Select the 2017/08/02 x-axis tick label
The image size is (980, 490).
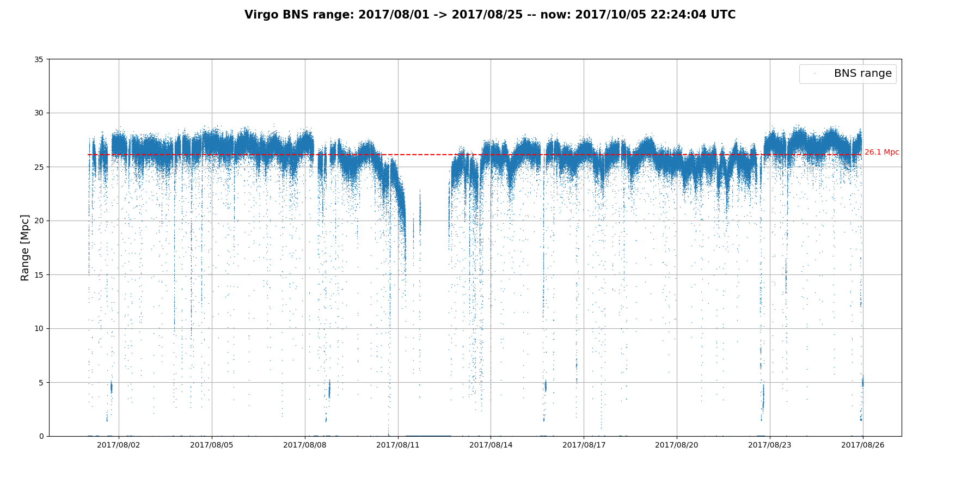(119, 445)
